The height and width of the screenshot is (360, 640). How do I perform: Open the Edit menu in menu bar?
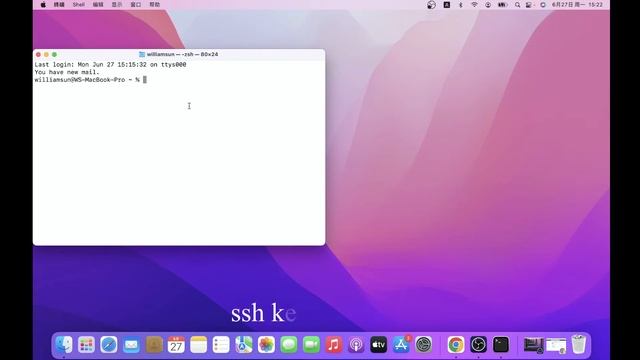(98, 4)
